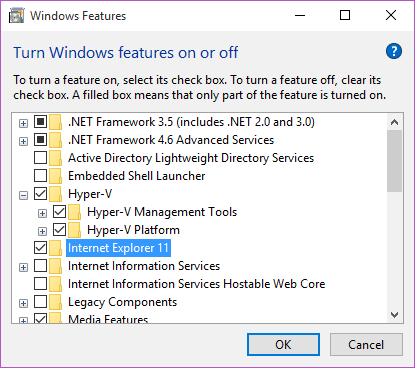
Task: Click folder icon beside .NET Framework 4.6
Action: (x=55, y=140)
